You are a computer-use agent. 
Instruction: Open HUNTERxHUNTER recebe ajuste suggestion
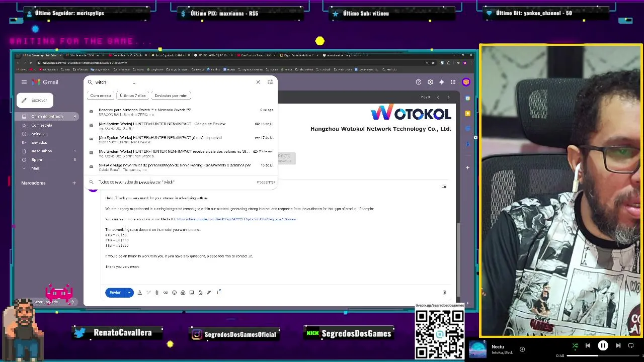coord(181,153)
